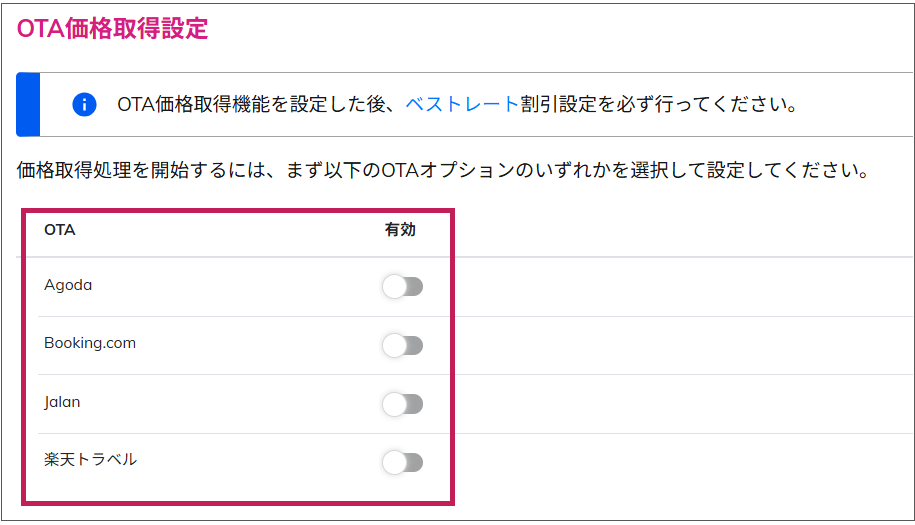Turn on the Booking.com switch

(403, 345)
